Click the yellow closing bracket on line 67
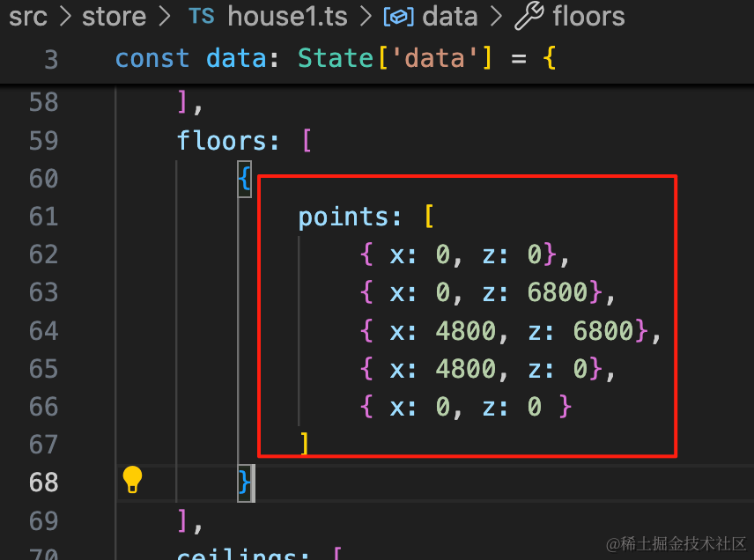Screen dimensions: 754x560 [x=304, y=444]
